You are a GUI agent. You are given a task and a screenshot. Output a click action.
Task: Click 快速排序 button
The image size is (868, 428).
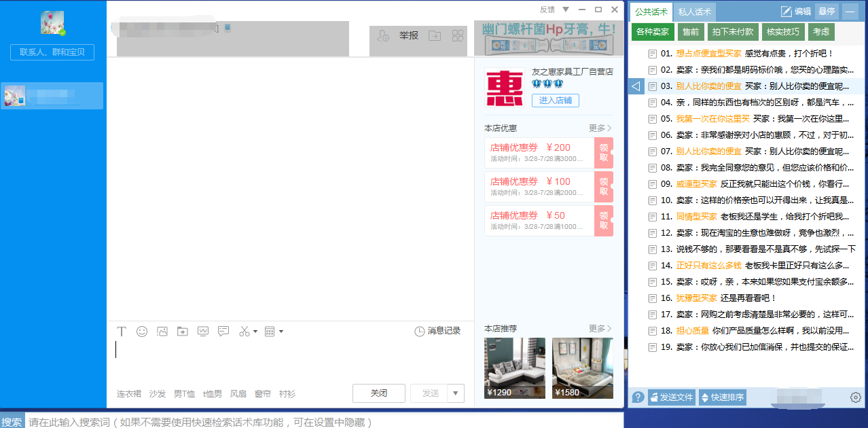[722, 397]
